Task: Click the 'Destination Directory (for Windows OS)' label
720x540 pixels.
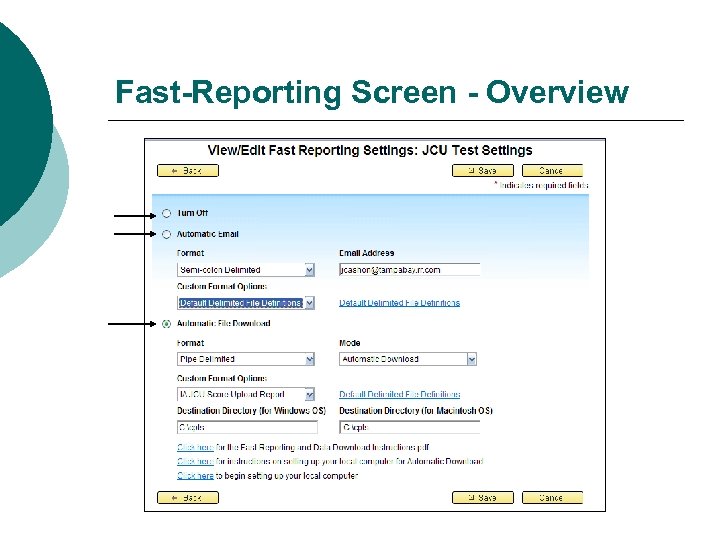Action: [x=251, y=411]
